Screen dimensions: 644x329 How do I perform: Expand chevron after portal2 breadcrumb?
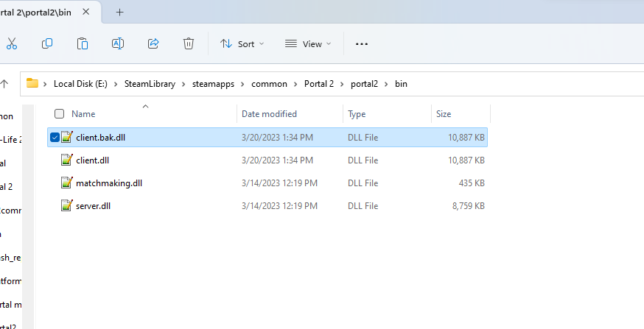tap(386, 84)
